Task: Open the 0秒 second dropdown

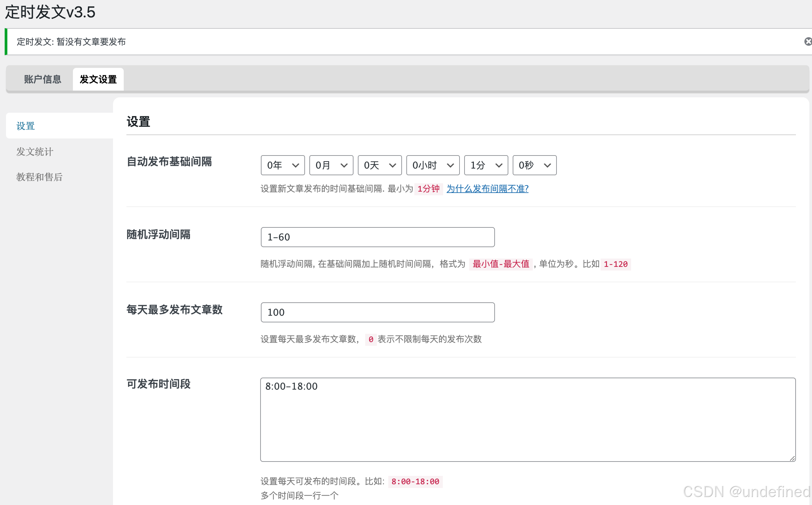Action: pyautogui.click(x=534, y=165)
